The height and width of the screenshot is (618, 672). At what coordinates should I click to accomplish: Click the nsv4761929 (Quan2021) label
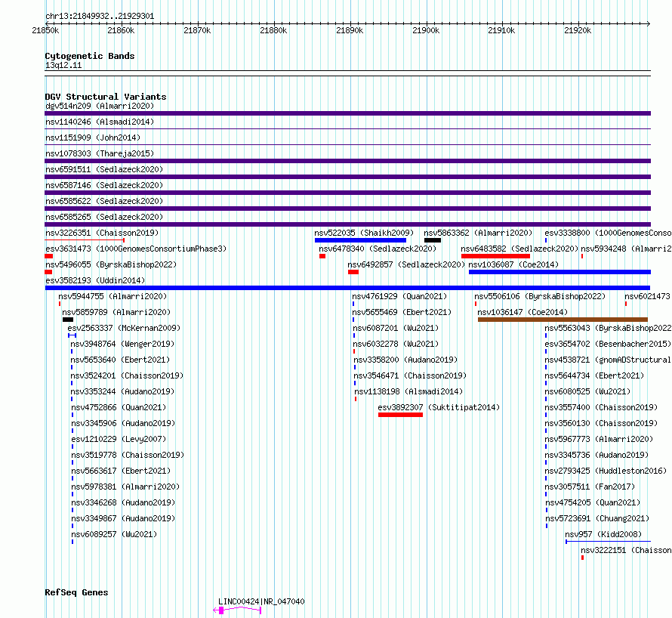coord(399,296)
